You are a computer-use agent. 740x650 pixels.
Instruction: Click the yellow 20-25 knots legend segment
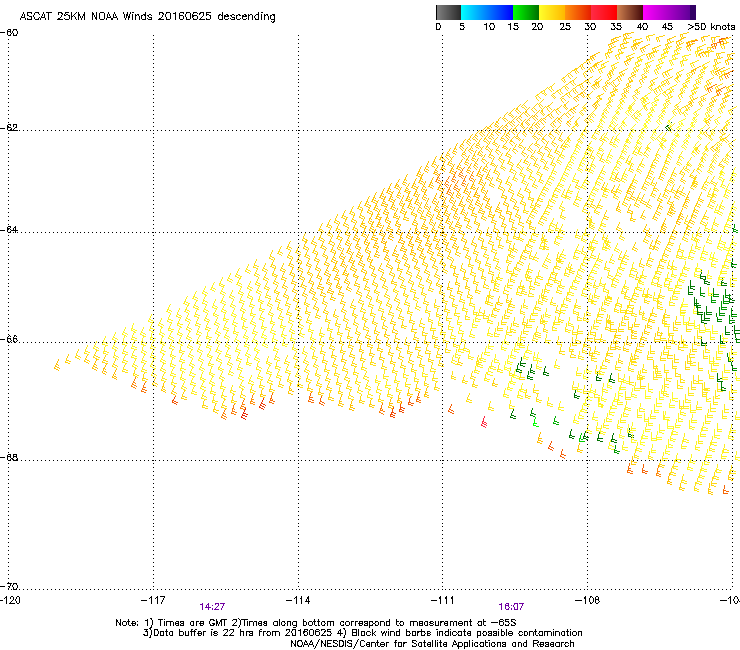click(x=552, y=12)
